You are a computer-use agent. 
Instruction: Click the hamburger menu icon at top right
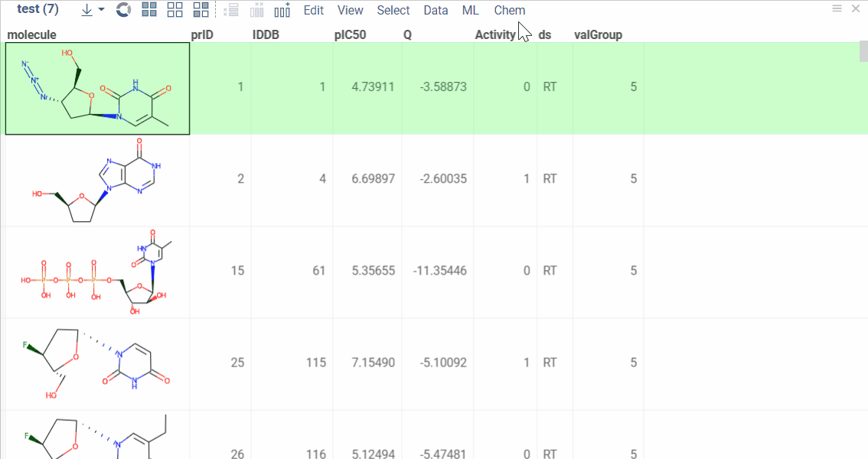tap(837, 8)
